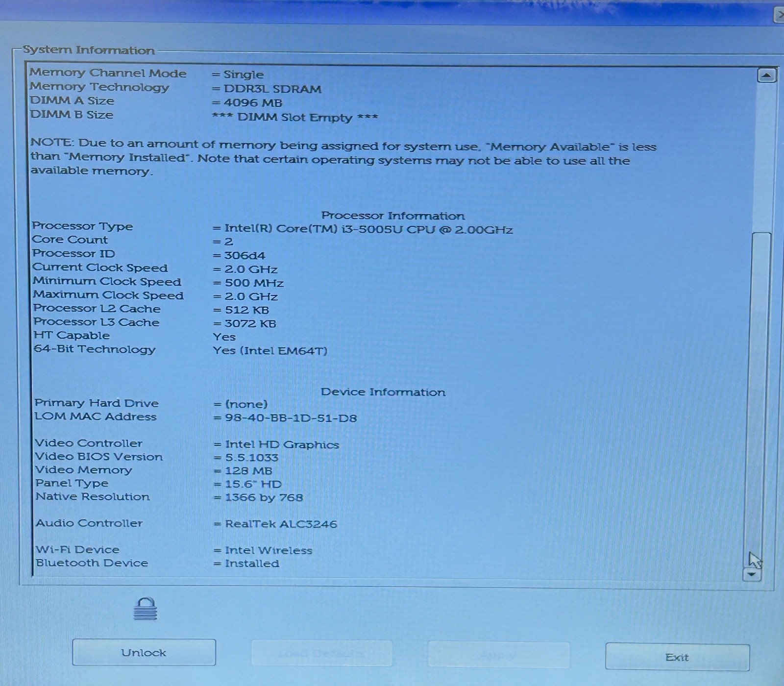Click the 500 MHz minimum clock value
Image resolution: width=784 pixels, height=686 pixels.
pyautogui.click(x=254, y=283)
